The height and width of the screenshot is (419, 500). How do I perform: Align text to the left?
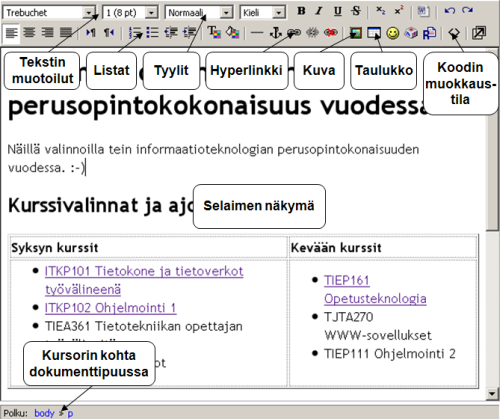(x=11, y=33)
